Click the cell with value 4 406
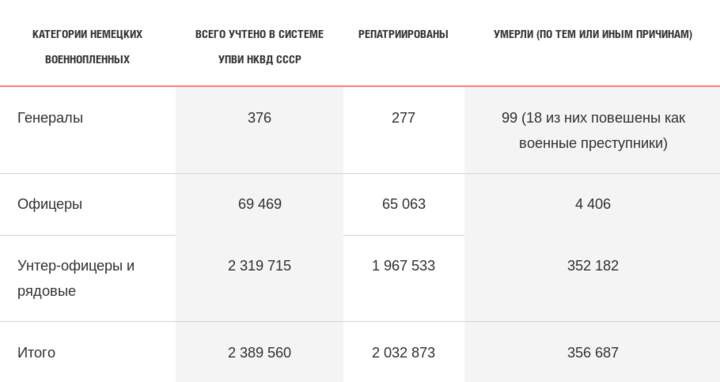 coord(593,204)
